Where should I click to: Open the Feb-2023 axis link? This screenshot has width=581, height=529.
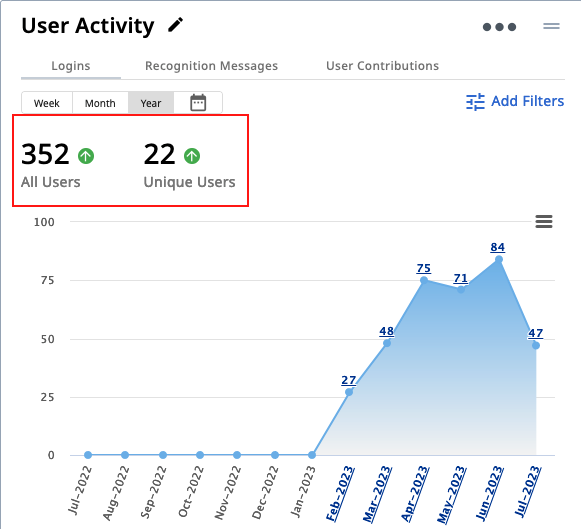point(340,494)
